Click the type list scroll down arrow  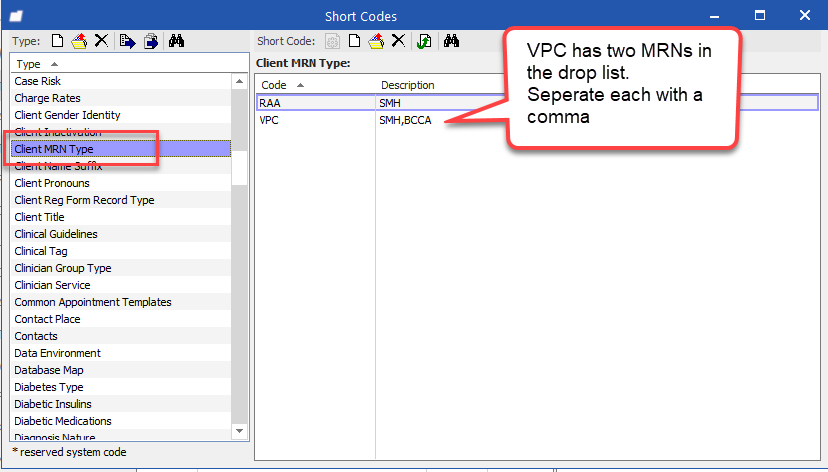240,431
